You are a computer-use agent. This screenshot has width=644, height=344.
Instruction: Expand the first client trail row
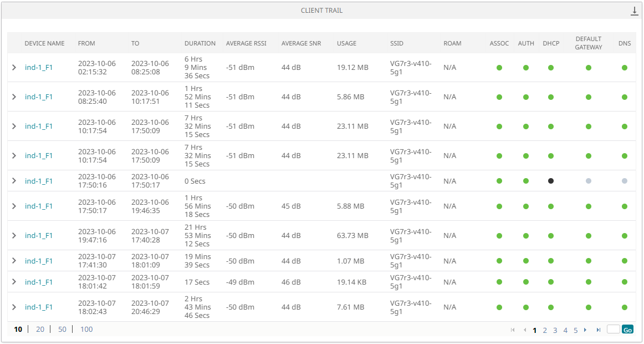(x=14, y=67)
